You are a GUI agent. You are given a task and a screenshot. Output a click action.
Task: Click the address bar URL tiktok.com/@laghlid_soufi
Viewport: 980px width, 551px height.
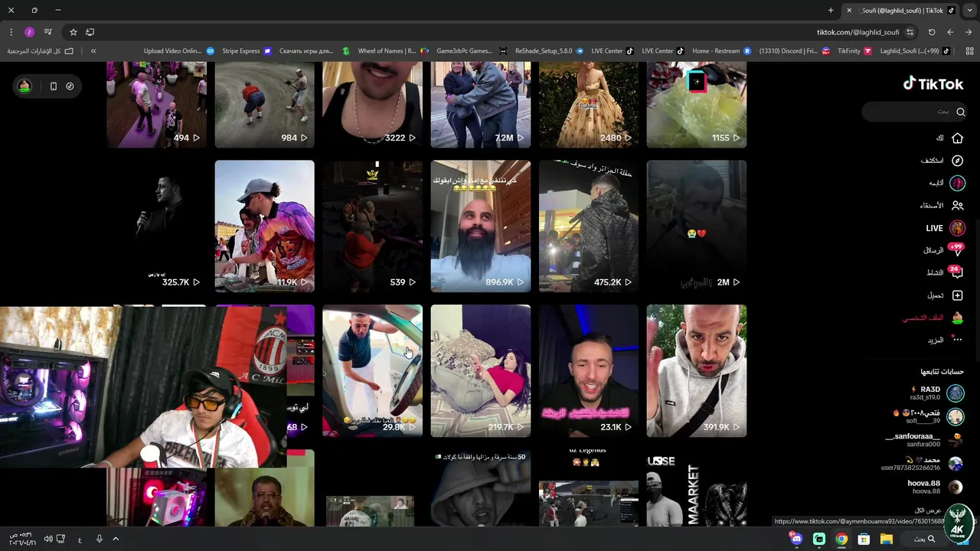coord(857,32)
